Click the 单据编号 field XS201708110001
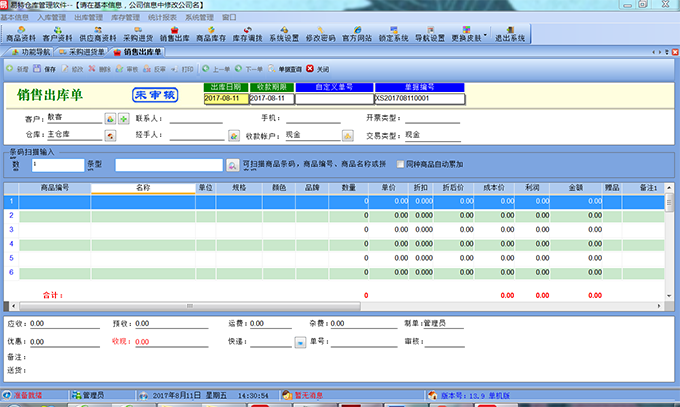Image resolution: width=680 pixels, height=407 pixels. [x=419, y=98]
